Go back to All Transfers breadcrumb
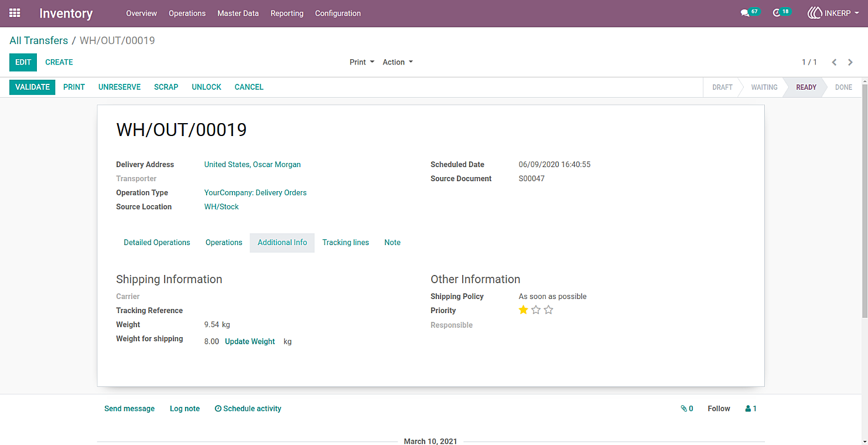 click(x=39, y=40)
